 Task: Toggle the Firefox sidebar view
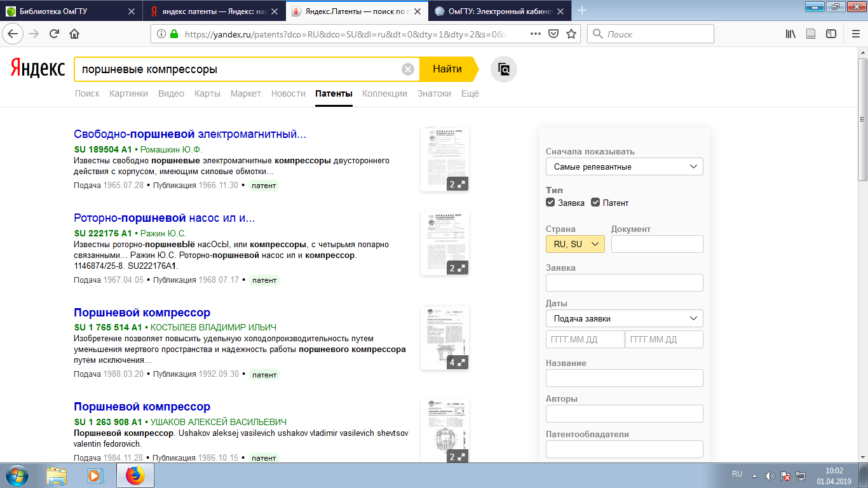point(831,34)
